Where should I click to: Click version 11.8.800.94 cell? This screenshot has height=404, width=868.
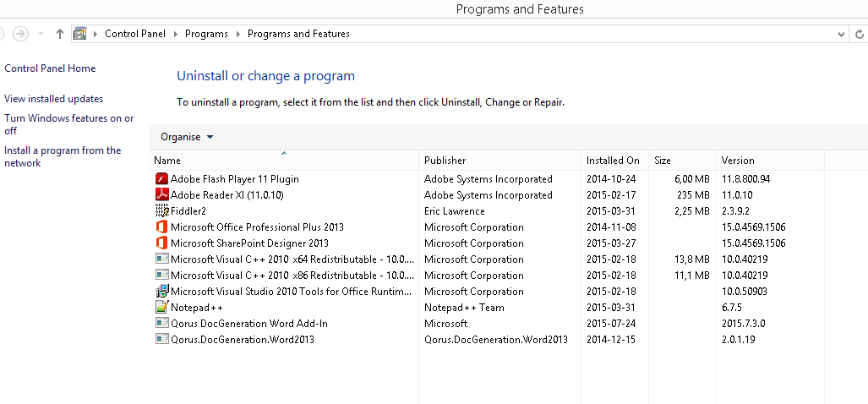point(745,178)
